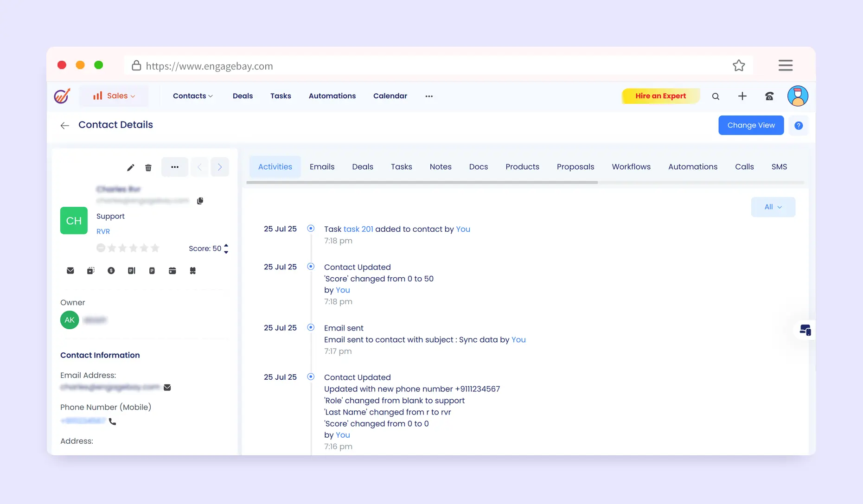Go to next contact with right chevron
The image size is (863, 504).
point(220,167)
